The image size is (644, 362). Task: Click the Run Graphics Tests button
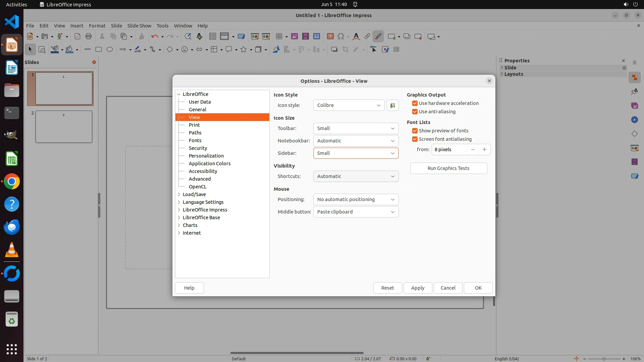(x=448, y=168)
